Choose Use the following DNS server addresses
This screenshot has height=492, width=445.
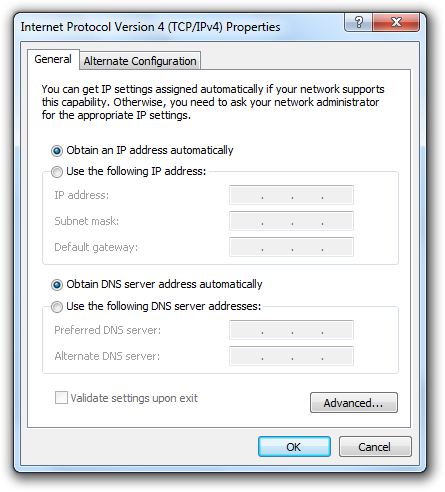click(x=57, y=306)
